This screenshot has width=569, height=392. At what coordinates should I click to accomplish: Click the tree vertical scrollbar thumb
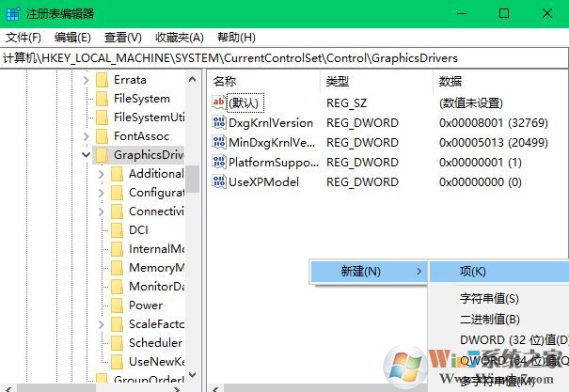coord(192,179)
